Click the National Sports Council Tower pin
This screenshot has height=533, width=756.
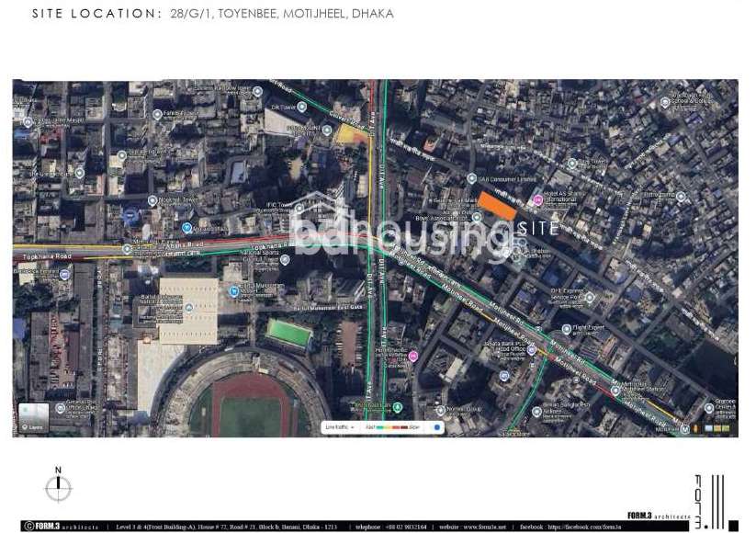coord(285,260)
